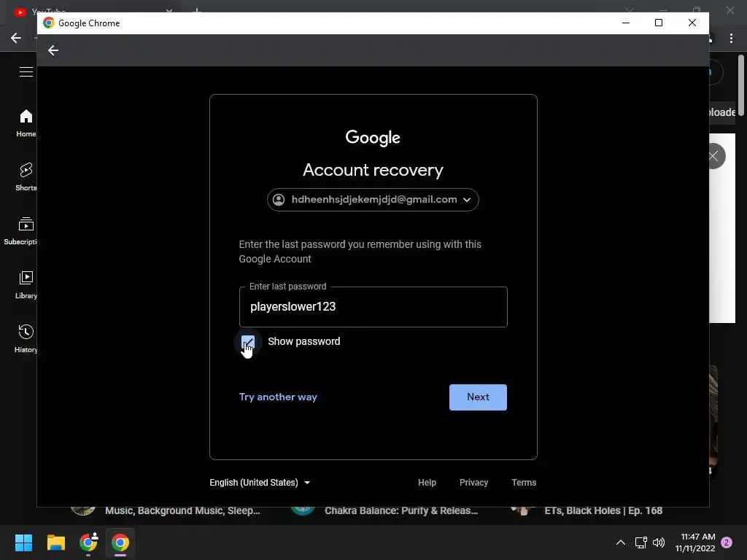
Task: Go back using the popup window's arrow
Action: 53,50
